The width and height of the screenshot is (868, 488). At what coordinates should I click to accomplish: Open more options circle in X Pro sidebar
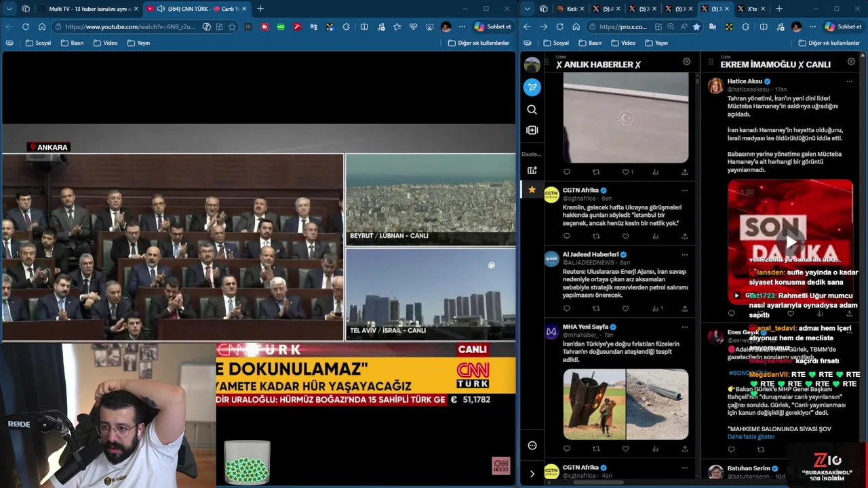(532, 445)
